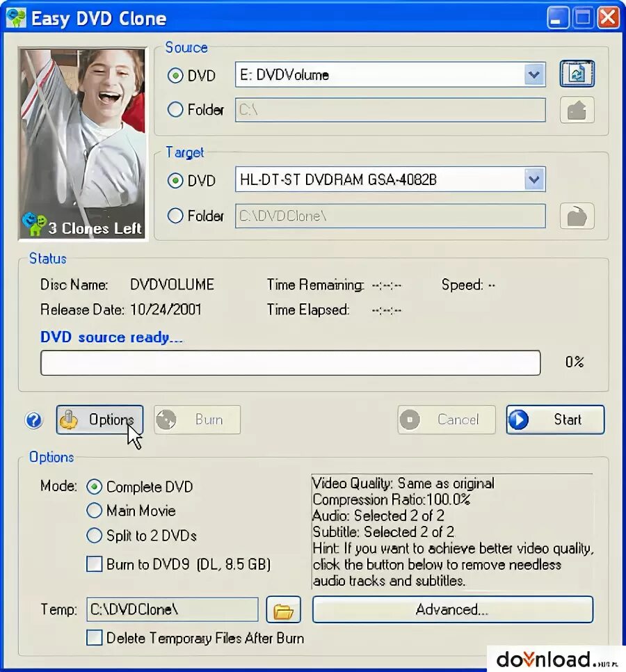Click the HL-DT-ST DVDRAM GSA-4082B text
This screenshot has height=672, width=626.
point(338,179)
